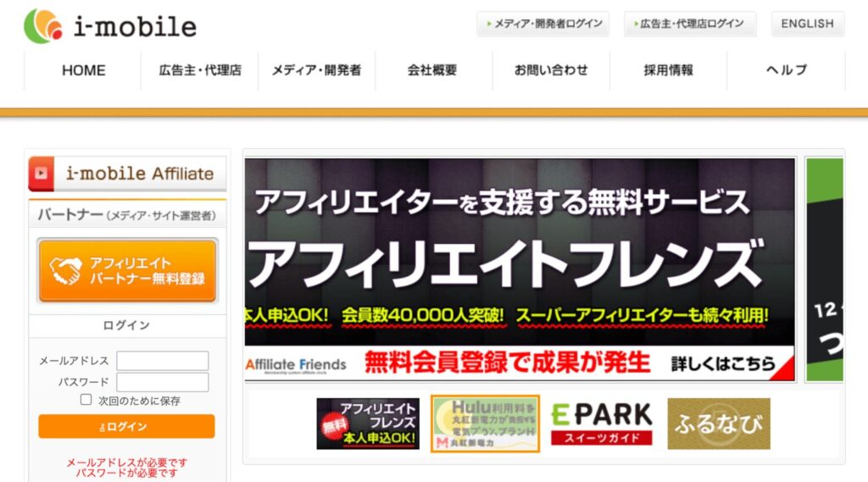
Task: Open 広告主・代理店ログイン link
Action: 690,24
